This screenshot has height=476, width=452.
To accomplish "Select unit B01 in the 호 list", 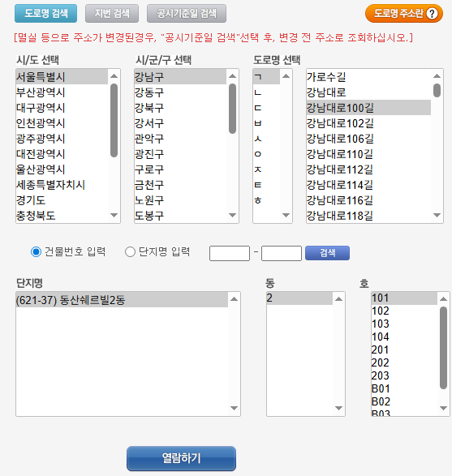I will (404, 388).
